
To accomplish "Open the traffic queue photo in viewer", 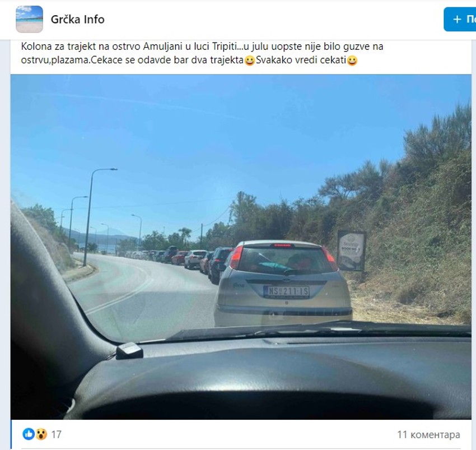I will point(241,247).
